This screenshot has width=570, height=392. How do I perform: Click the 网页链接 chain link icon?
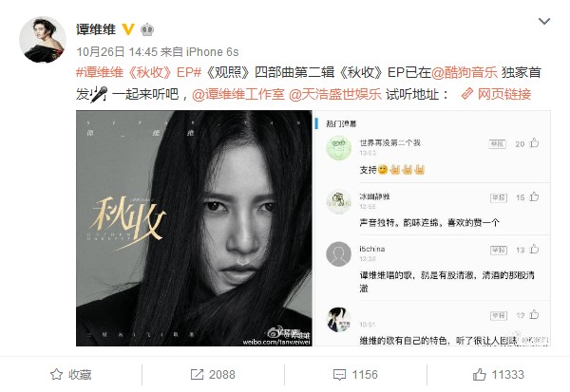coord(466,94)
